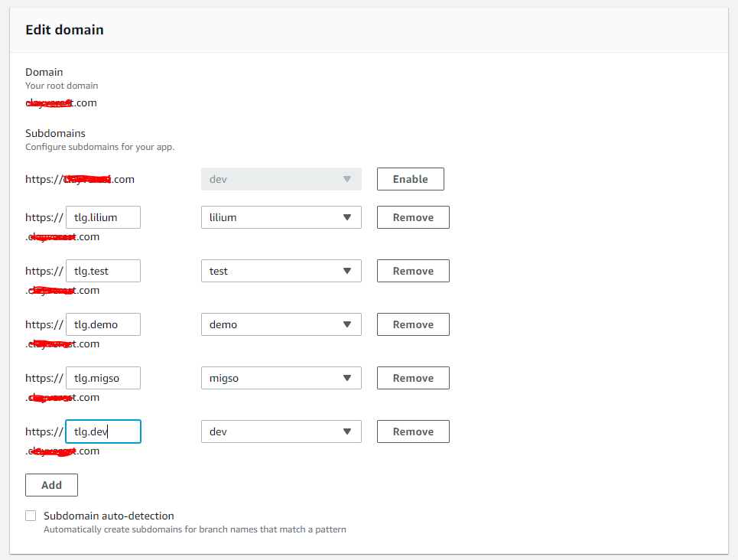Focus the tlg.dev subdomain input
The width and height of the screenshot is (738, 560).
(102, 431)
